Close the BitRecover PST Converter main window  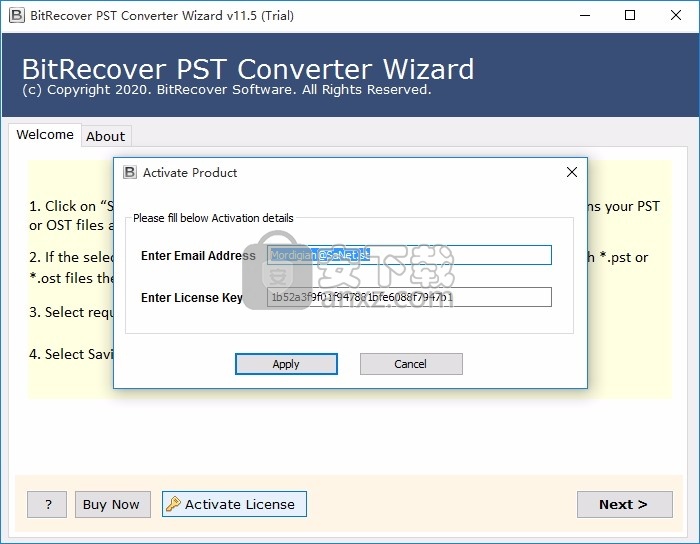[x=676, y=16]
